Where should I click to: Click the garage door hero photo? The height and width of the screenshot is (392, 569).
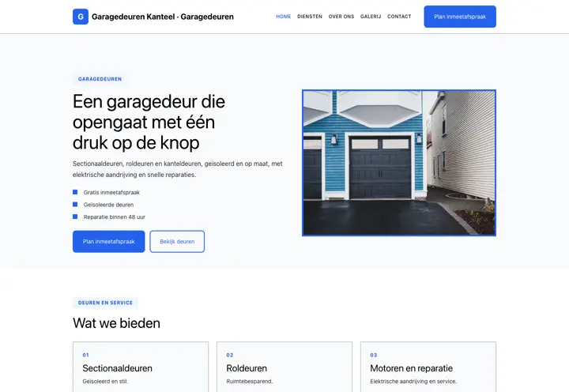[399, 163]
